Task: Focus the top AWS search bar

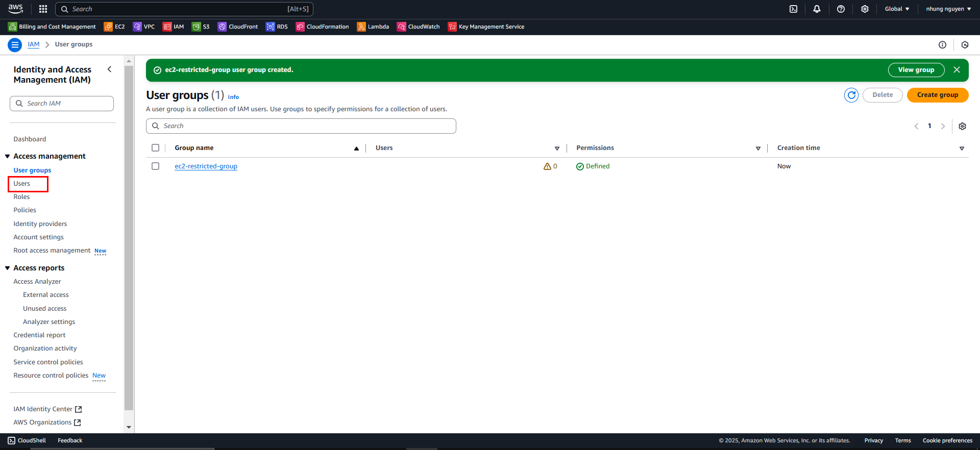Action: pos(184,9)
